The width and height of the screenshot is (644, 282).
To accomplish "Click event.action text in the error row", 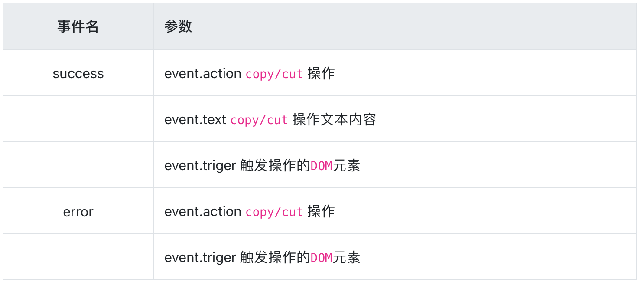I will [203, 212].
